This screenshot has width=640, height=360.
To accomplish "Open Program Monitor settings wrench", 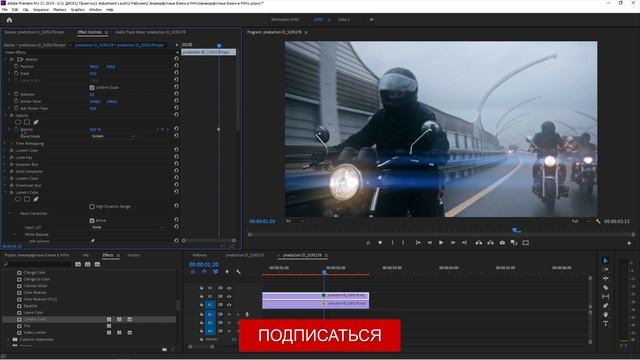I will point(598,221).
